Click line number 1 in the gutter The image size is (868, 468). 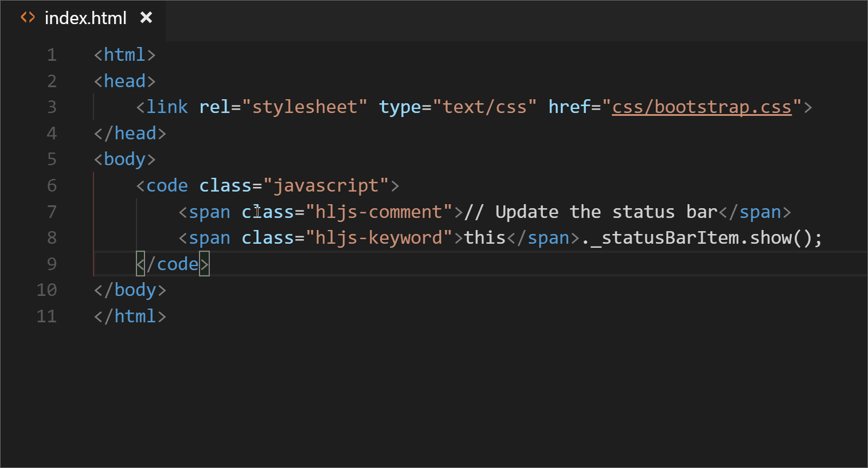52,54
